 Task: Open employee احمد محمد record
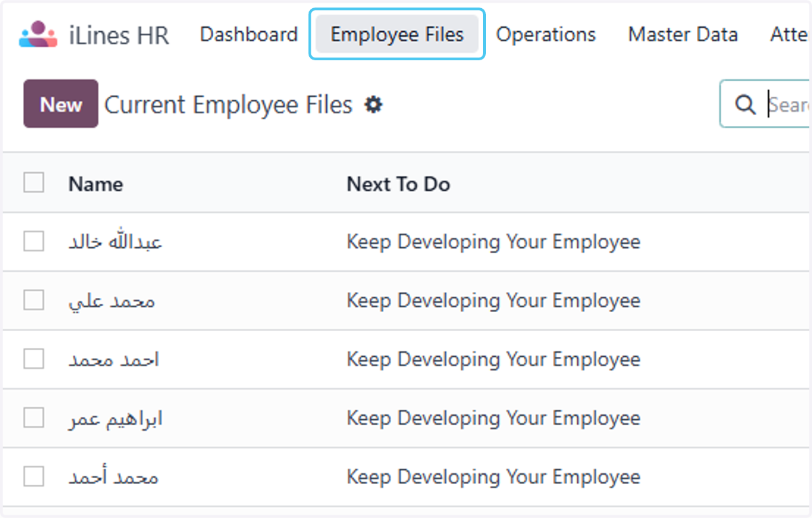114,360
